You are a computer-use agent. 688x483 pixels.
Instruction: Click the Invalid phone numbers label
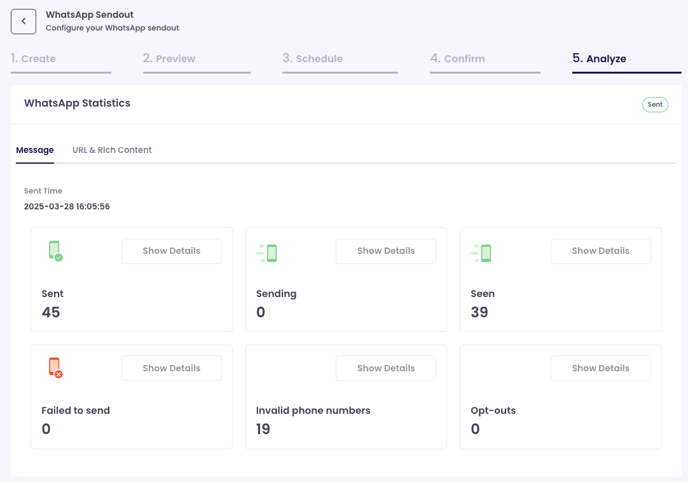[313, 411]
